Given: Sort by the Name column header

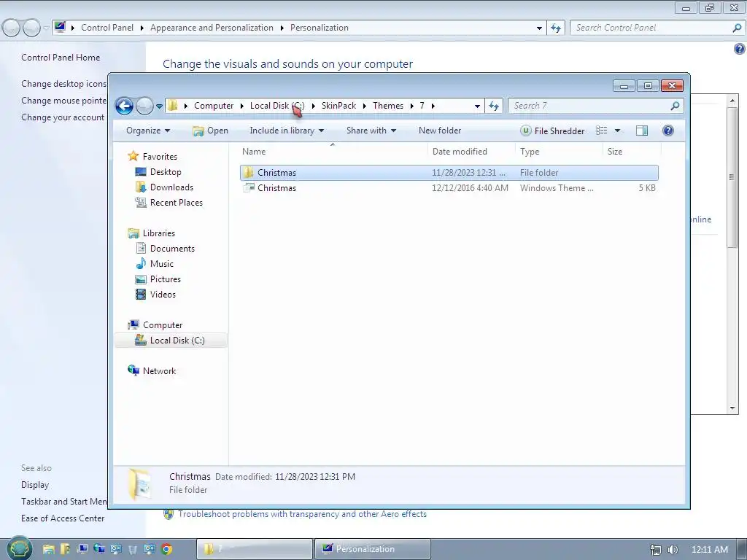Looking at the screenshot, I should pyautogui.click(x=333, y=152).
